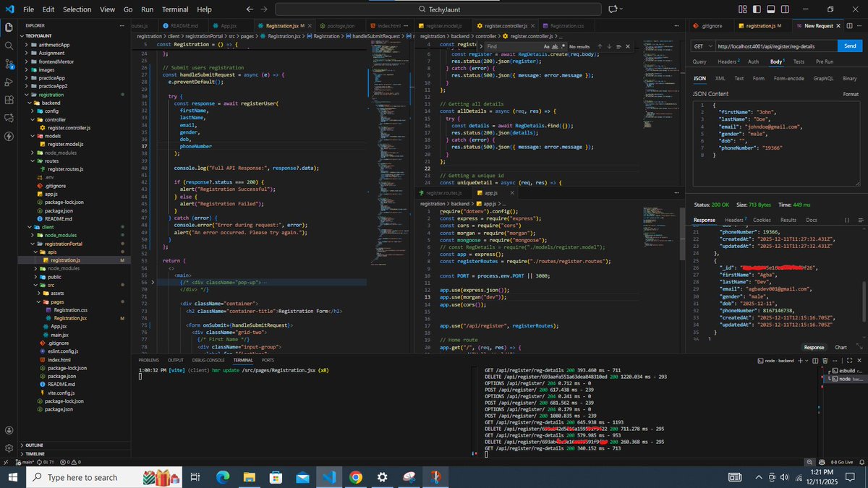Open the Terminal menu
868x488 pixels.
pos(174,9)
